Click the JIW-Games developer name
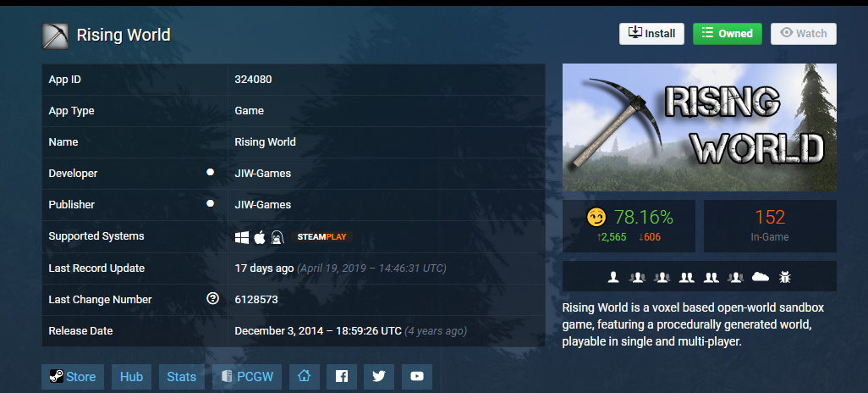The width and height of the screenshot is (868, 393). (262, 174)
